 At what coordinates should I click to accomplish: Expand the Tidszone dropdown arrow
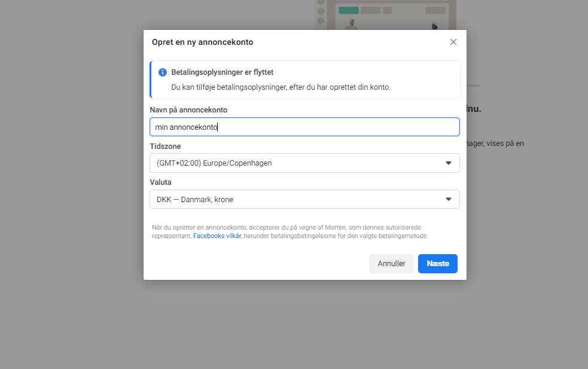(448, 163)
